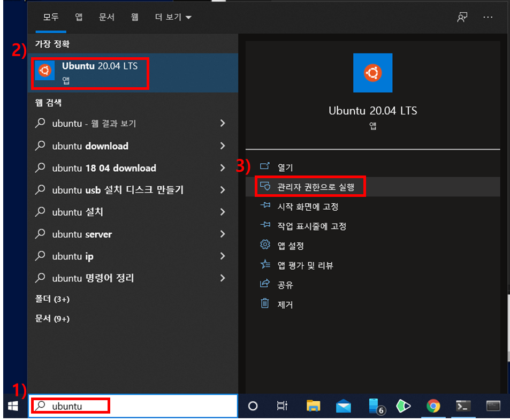Open the 폴더 (3+) results group

(x=52, y=299)
